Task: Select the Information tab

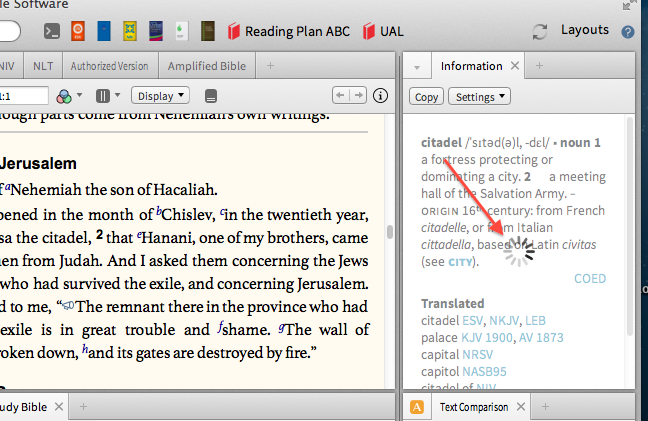Action: tap(471, 66)
